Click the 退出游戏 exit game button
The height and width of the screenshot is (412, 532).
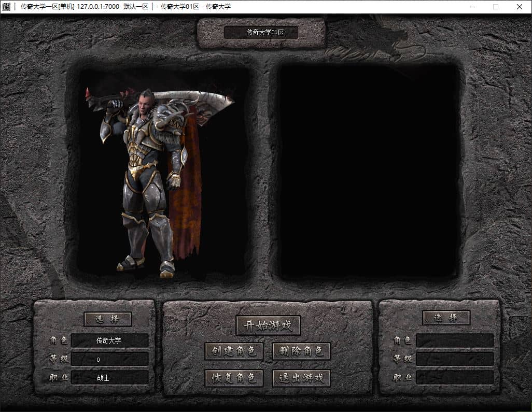(x=301, y=378)
